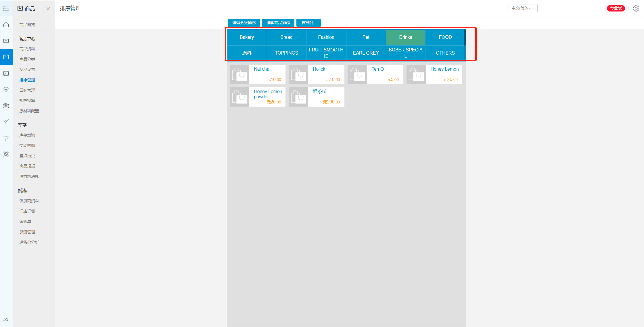Viewport: 644px width, 327px height.
Task: Open the members card sidebar icon
Action: pyautogui.click(x=6, y=73)
